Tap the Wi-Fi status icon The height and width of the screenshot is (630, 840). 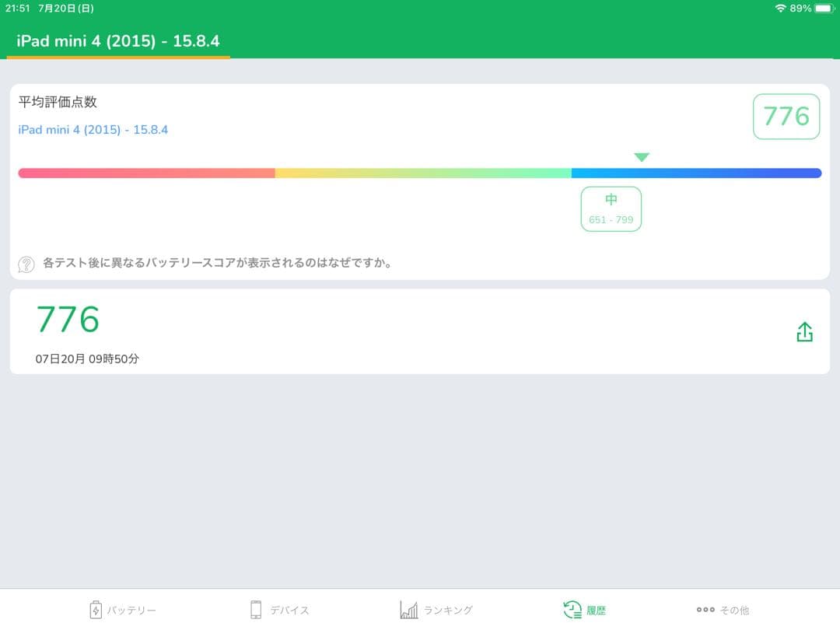click(780, 8)
